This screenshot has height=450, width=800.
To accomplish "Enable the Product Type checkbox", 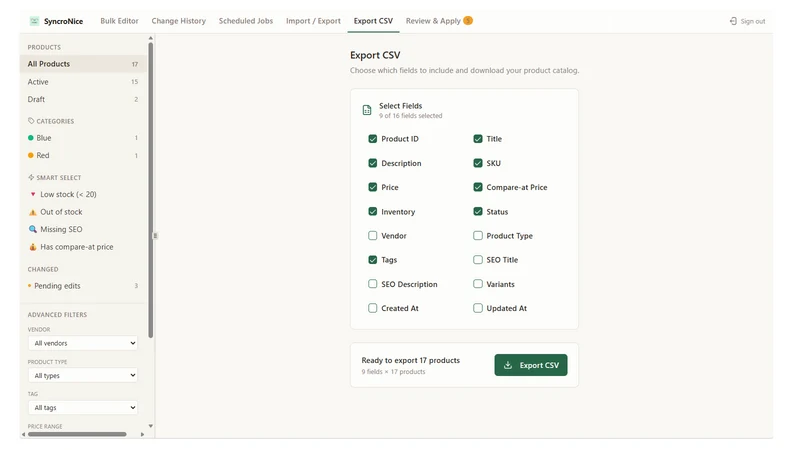I will tap(478, 236).
